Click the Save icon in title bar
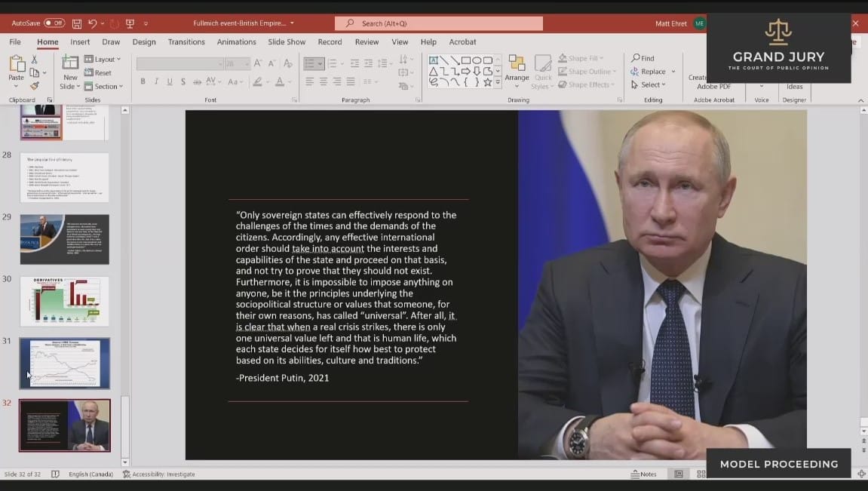Screen dimensions: 868x491 coord(77,23)
